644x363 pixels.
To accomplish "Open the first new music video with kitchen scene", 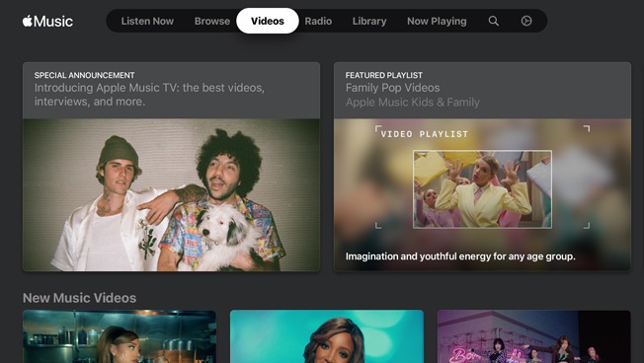I will click(x=120, y=336).
